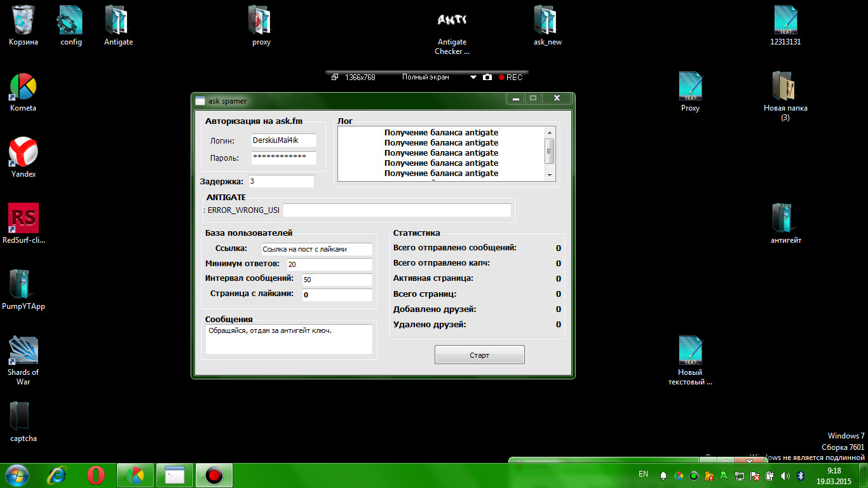Open the Bluetooth tray icon
The height and width of the screenshot is (488, 868).
[x=801, y=475]
